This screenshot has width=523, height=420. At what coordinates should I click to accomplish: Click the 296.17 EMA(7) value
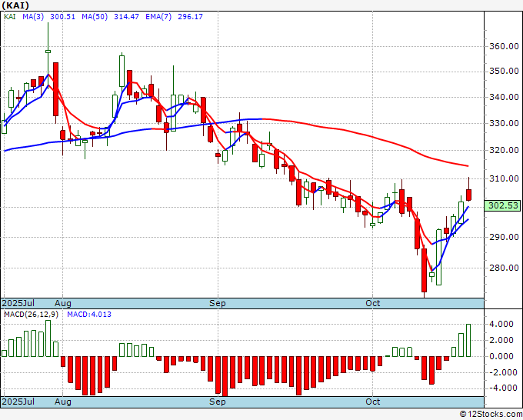(190, 17)
